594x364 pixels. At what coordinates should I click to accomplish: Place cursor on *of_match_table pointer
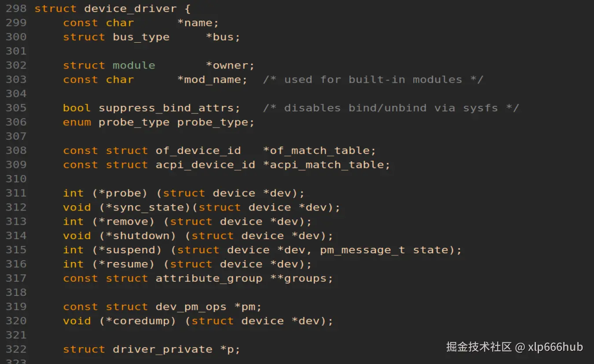tap(319, 151)
